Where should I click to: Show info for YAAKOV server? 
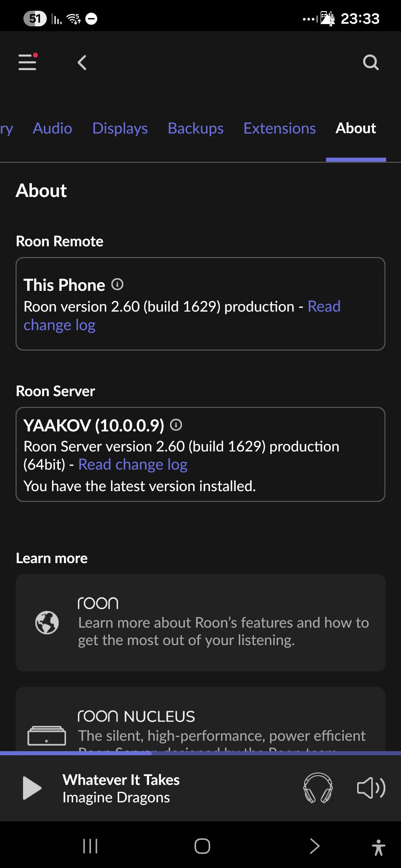(x=176, y=425)
